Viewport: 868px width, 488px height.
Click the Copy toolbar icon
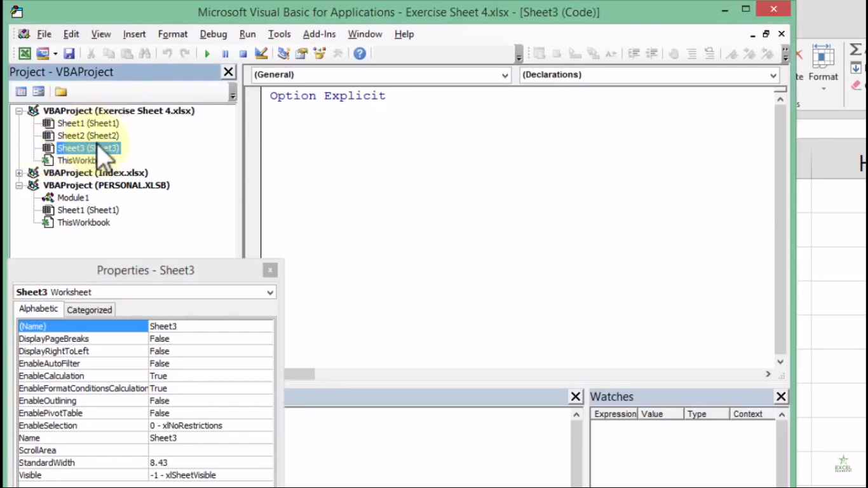point(109,53)
